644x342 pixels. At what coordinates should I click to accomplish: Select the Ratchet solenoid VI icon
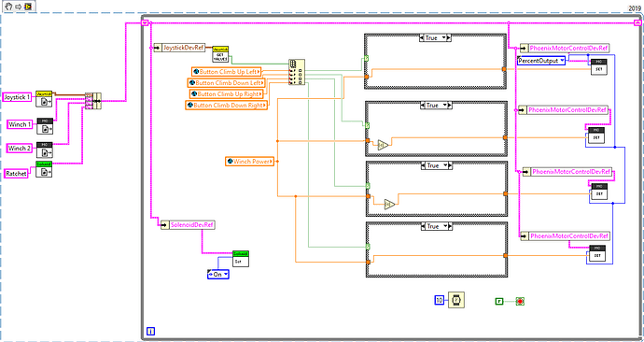(x=44, y=169)
